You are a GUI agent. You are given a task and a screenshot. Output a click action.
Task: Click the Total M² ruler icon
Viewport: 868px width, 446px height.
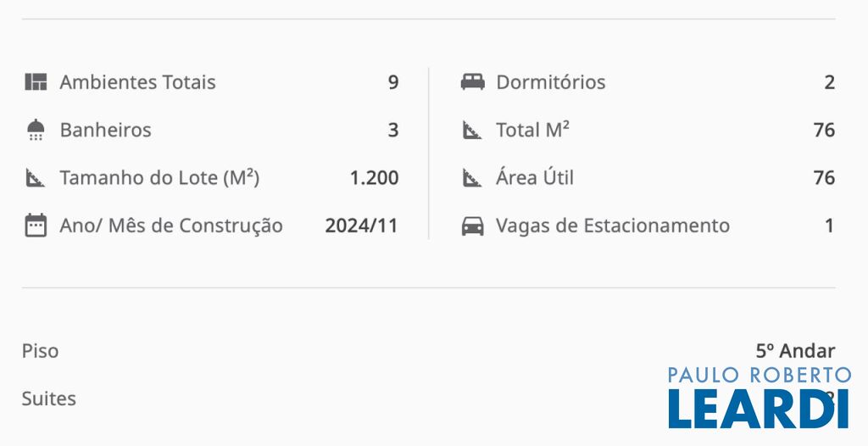472,130
